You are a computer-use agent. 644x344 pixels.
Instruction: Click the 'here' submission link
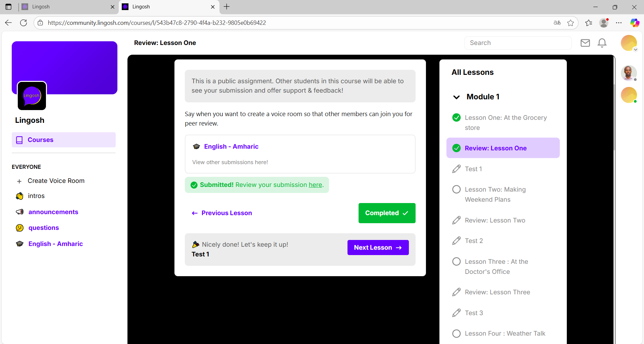(x=315, y=185)
